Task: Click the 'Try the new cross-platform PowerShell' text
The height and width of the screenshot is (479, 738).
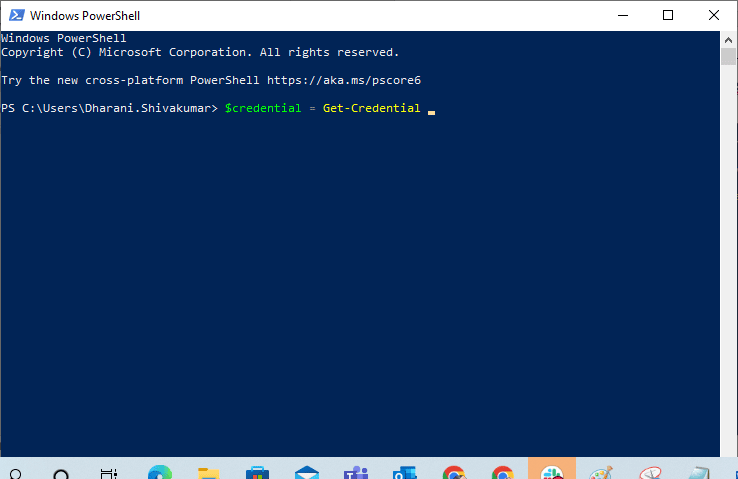Action: [x=130, y=80]
